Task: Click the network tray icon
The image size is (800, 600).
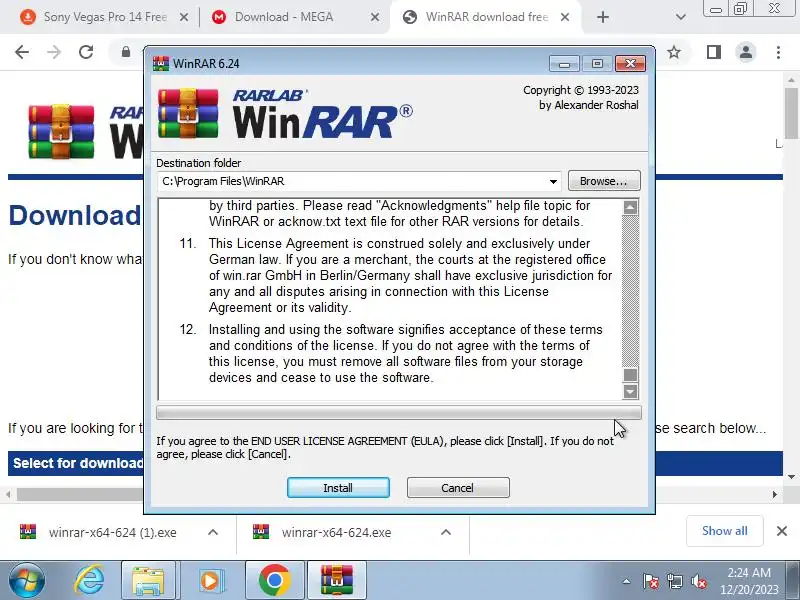Action: 675,581
